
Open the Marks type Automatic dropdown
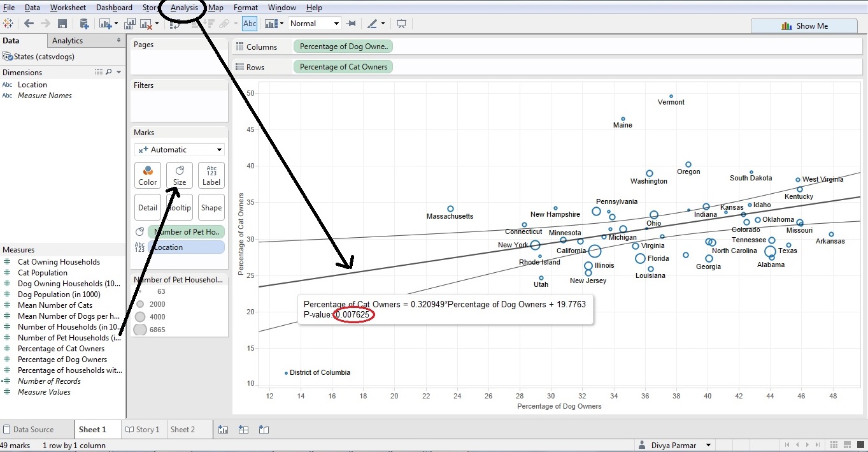coord(180,150)
